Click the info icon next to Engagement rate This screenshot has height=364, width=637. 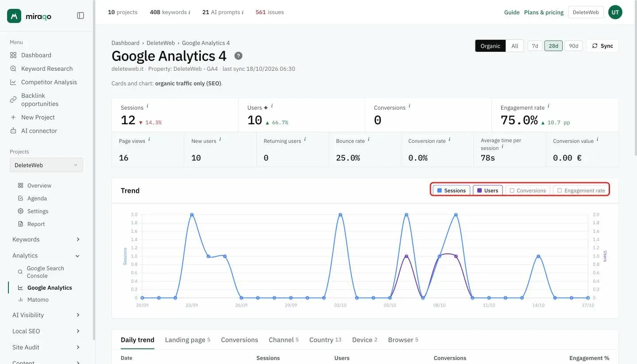click(x=549, y=106)
